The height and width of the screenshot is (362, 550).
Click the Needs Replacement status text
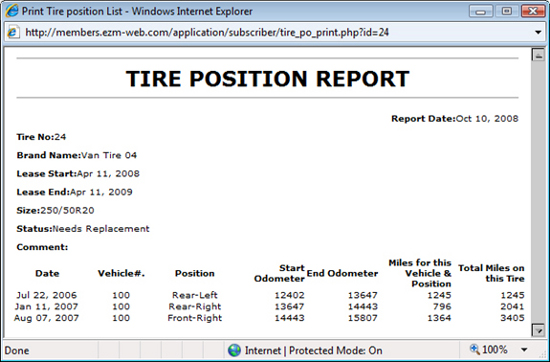[x=101, y=229]
